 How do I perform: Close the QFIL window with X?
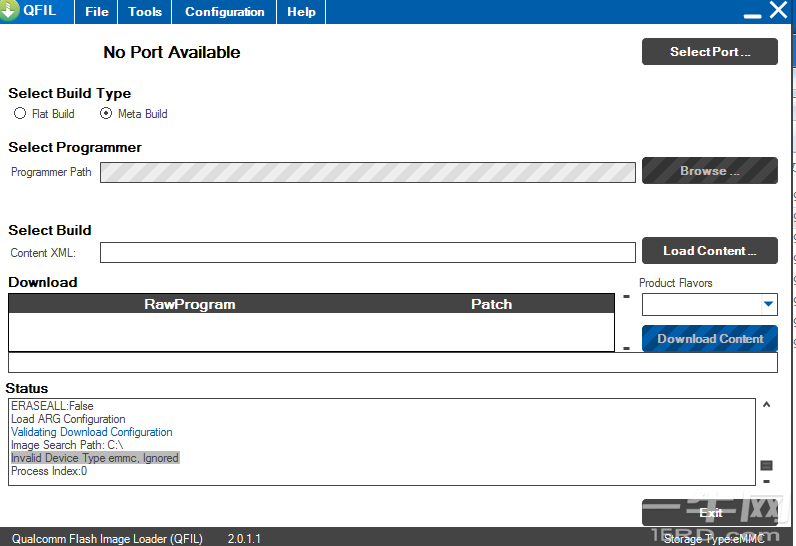pyautogui.click(x=778, y=11)
